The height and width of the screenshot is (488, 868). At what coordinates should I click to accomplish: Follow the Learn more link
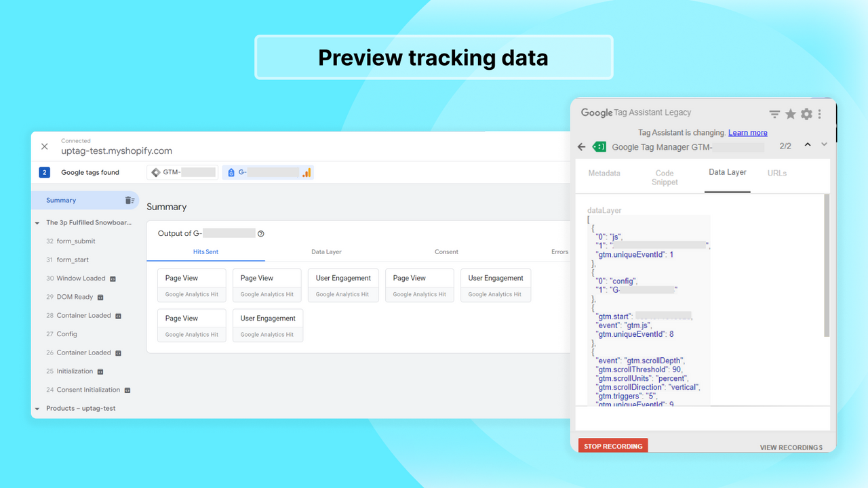pyautogui.click(x=748, y=133)
